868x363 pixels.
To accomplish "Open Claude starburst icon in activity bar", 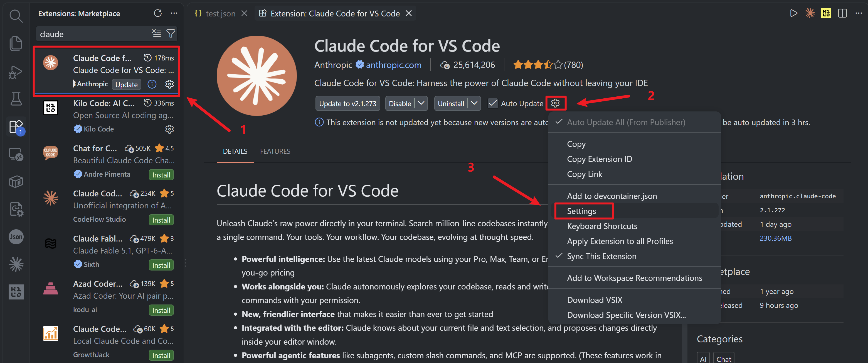I will (16, 264).
